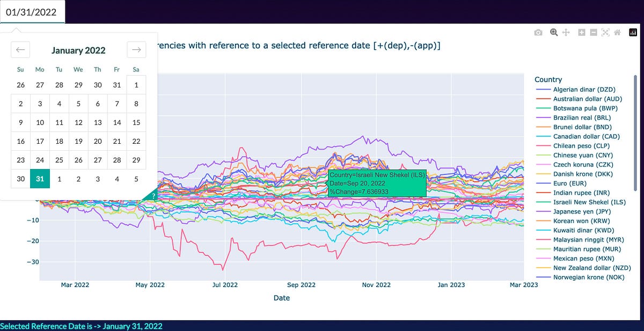Select the Pan tool
This screenshot has height=331, width=644.
(x=566, y=33)
